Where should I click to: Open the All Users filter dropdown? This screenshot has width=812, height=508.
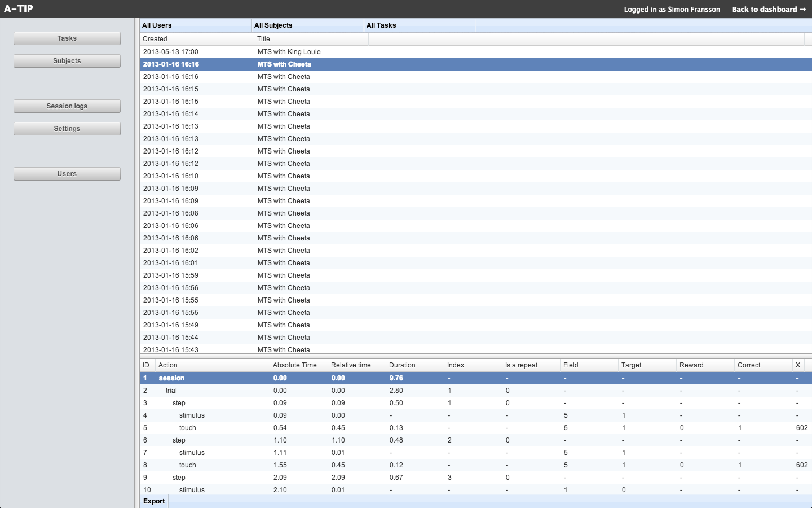click(195, 25)
